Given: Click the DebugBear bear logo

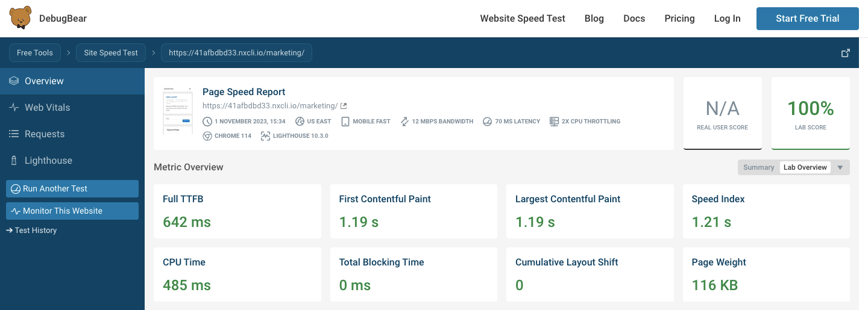Looking at the screenshot, I should (20, 18).
